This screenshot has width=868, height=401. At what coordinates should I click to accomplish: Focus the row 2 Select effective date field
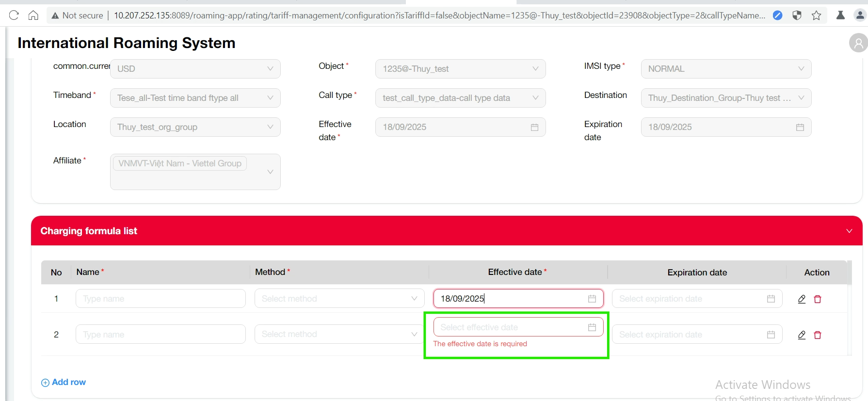point(509,327)
